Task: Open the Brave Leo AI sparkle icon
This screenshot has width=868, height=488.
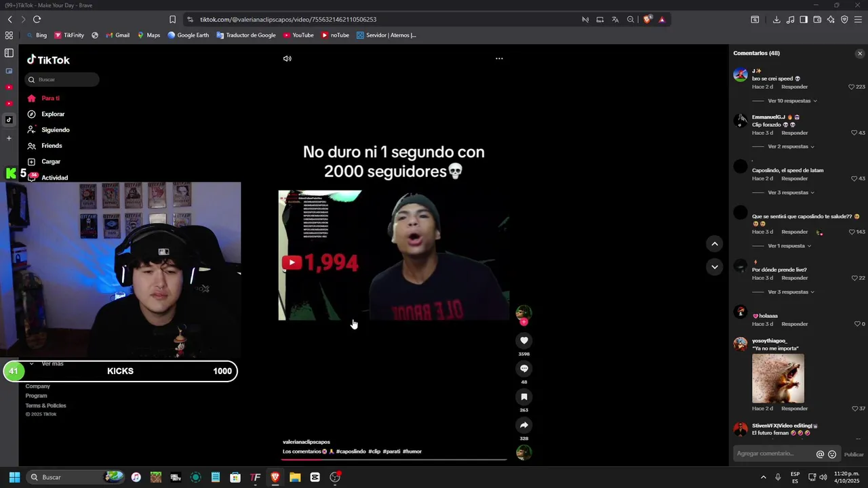Action: pos(831,20)
